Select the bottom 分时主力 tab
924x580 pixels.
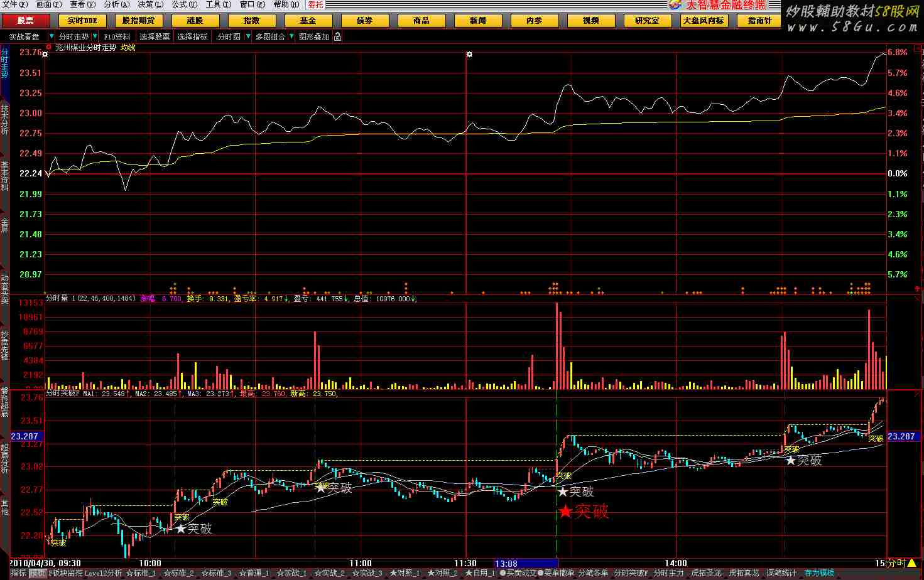click(x=668, y=574)
